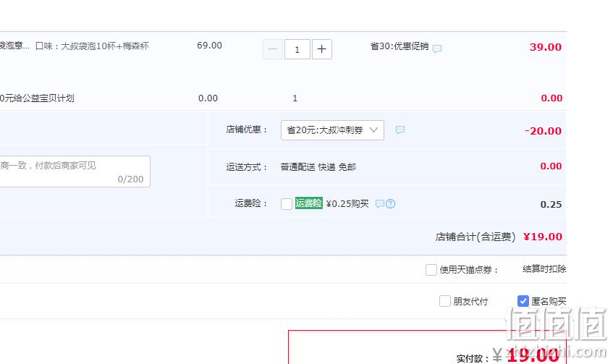Uncheck the 匿名购买 checkbox

(523, 301)
